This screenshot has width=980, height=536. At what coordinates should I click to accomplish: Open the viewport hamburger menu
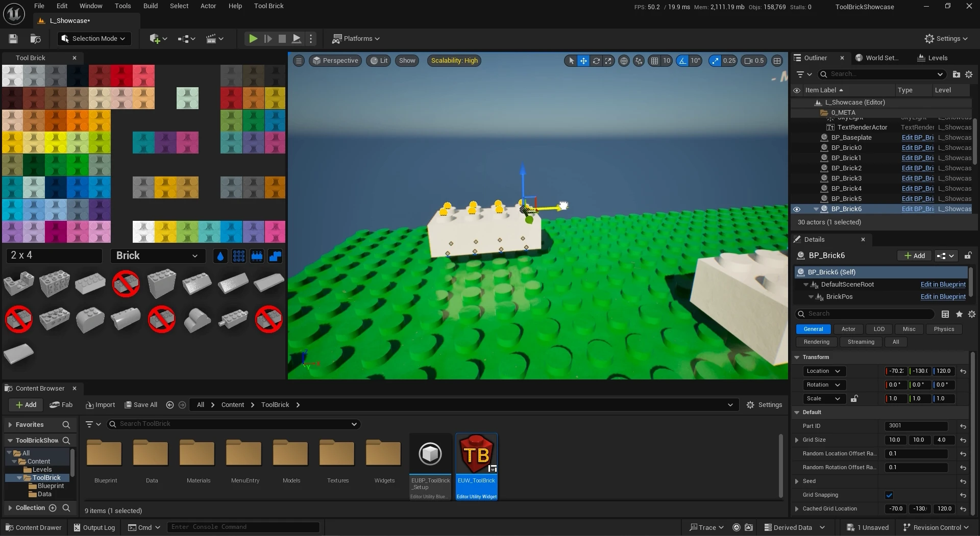299,61
